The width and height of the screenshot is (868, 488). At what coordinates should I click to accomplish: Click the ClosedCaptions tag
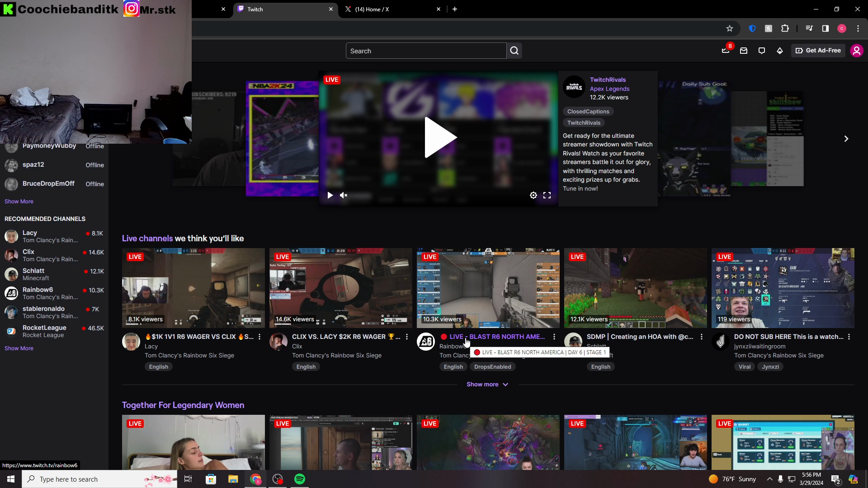coord(588,112)
